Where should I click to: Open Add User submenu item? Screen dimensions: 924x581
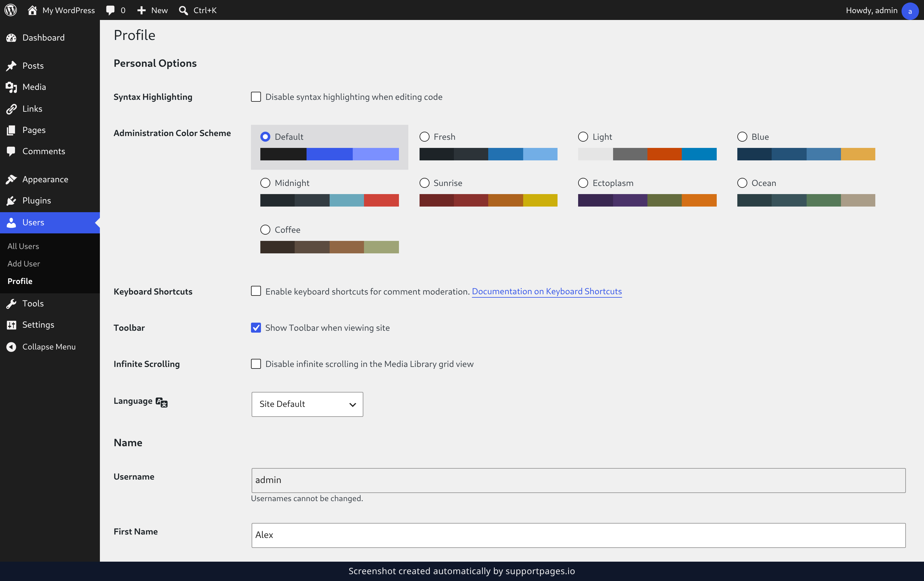click(x=24, y=263)
